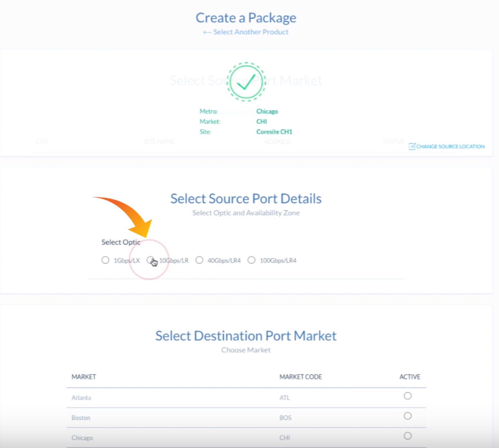Click the green checkmark confirmation icon
Viewport: 499px width, 448px height.
[246, 83]
